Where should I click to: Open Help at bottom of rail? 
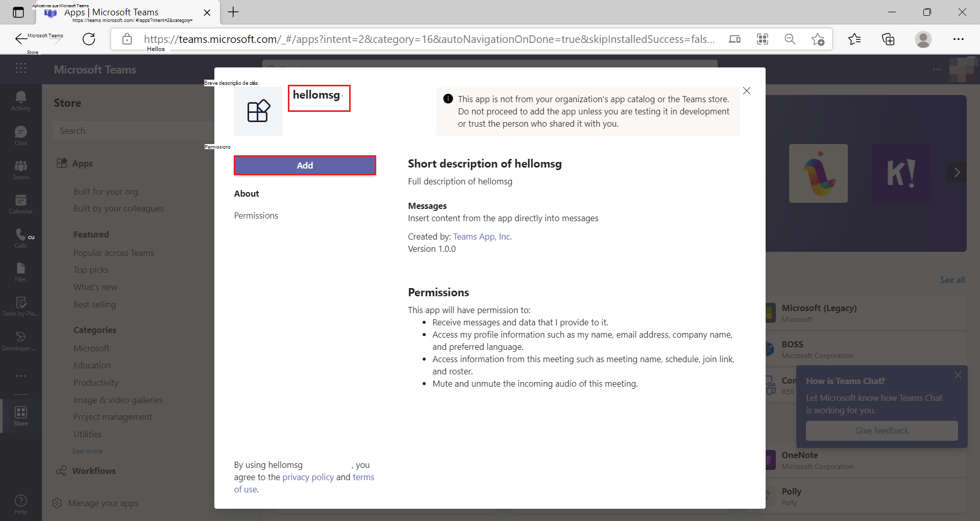21,505
